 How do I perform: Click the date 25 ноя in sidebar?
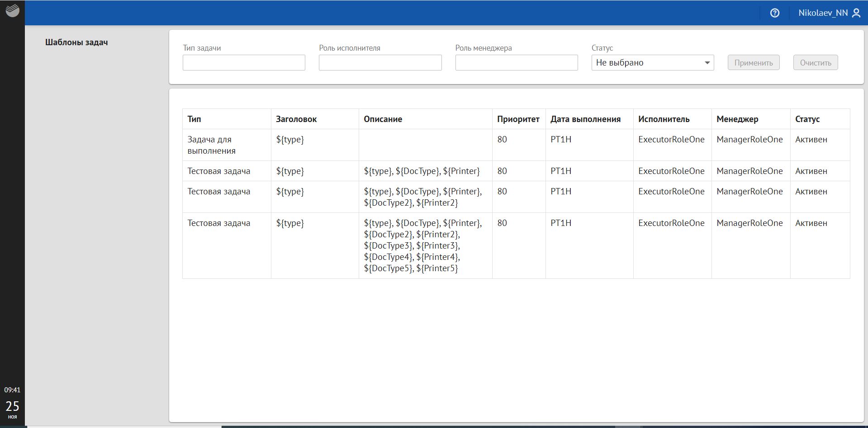tap(12, 409)
